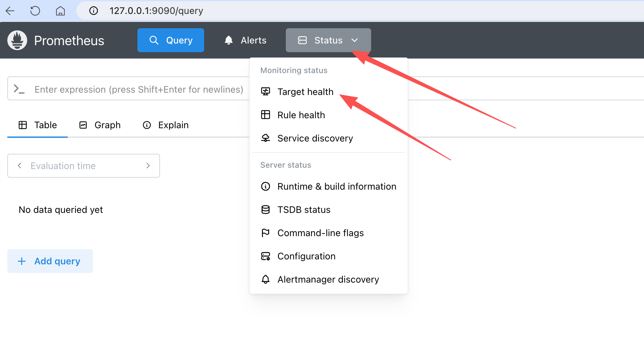644x364 pixels.
Task: Go back with browser back arrow
Action: pos(10,11)
